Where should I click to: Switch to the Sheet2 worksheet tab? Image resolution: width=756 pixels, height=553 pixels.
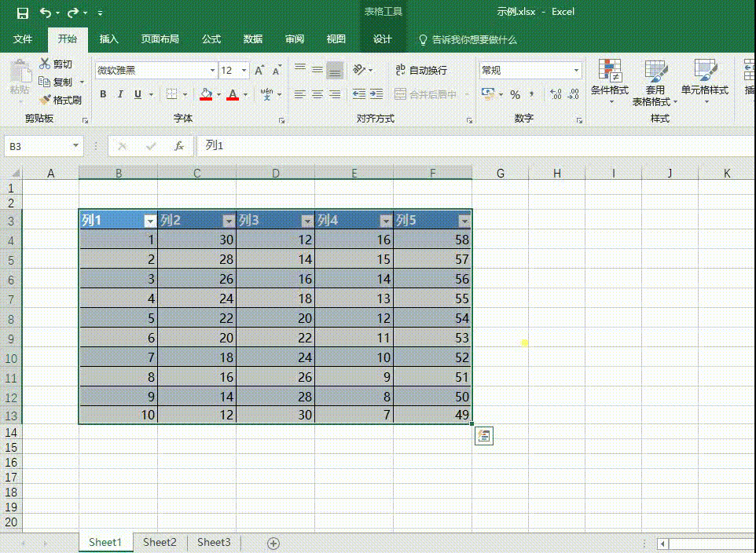coord(160,542)
